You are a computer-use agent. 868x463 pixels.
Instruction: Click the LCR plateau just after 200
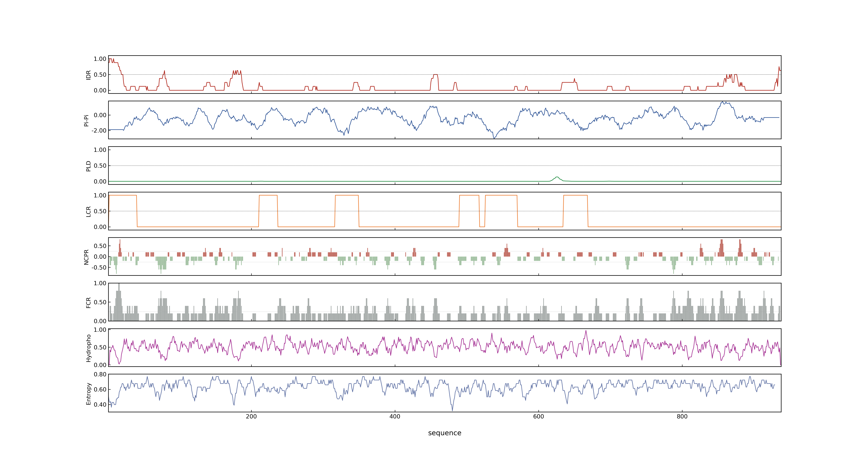[x=268, y=195]
